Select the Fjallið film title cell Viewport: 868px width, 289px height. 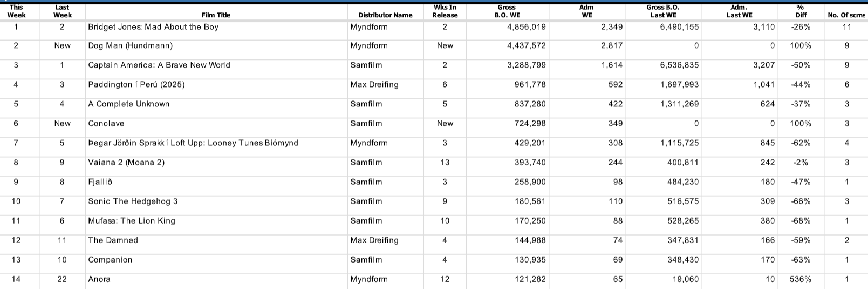(x=100, y=182)
